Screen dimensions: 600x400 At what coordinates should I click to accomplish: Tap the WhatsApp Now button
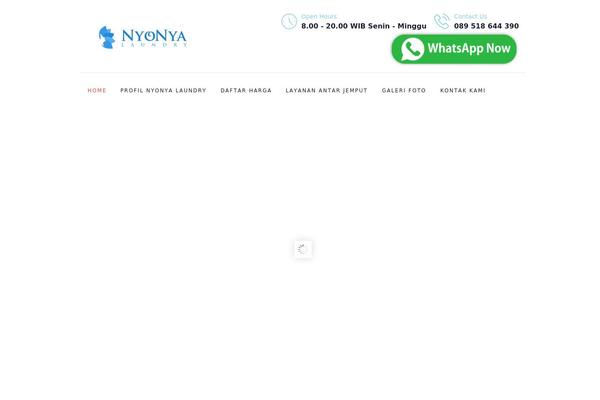click(454, 49)
